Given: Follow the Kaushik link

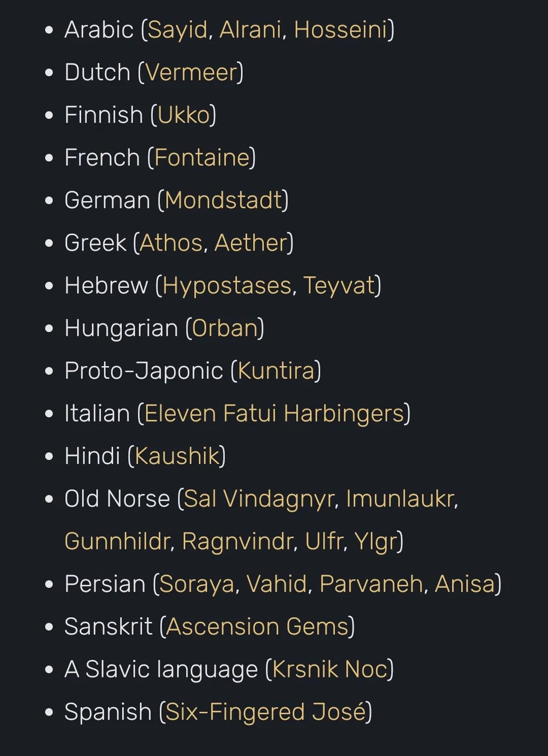Looking at the screenshot, I should point(176,457).
